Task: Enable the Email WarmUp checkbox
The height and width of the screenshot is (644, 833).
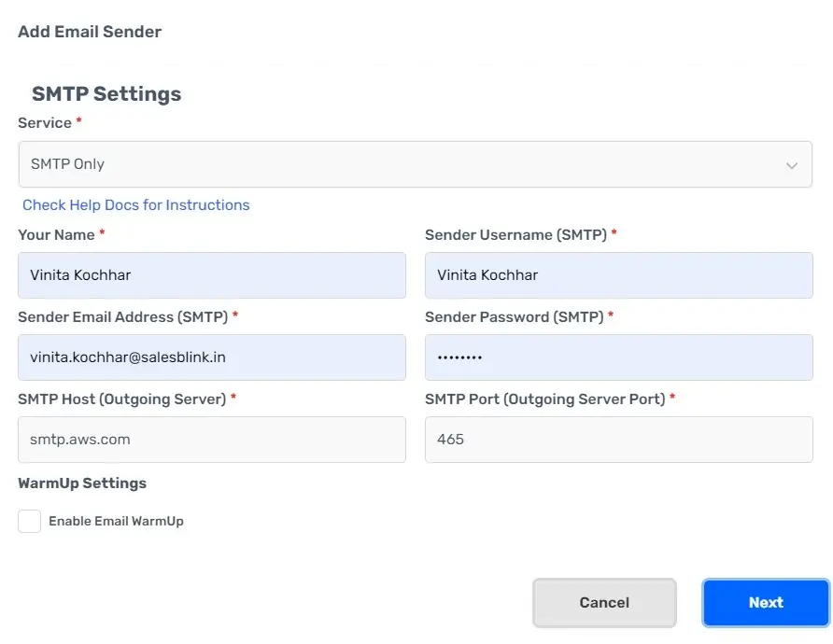Action: (x=29, y=522)
